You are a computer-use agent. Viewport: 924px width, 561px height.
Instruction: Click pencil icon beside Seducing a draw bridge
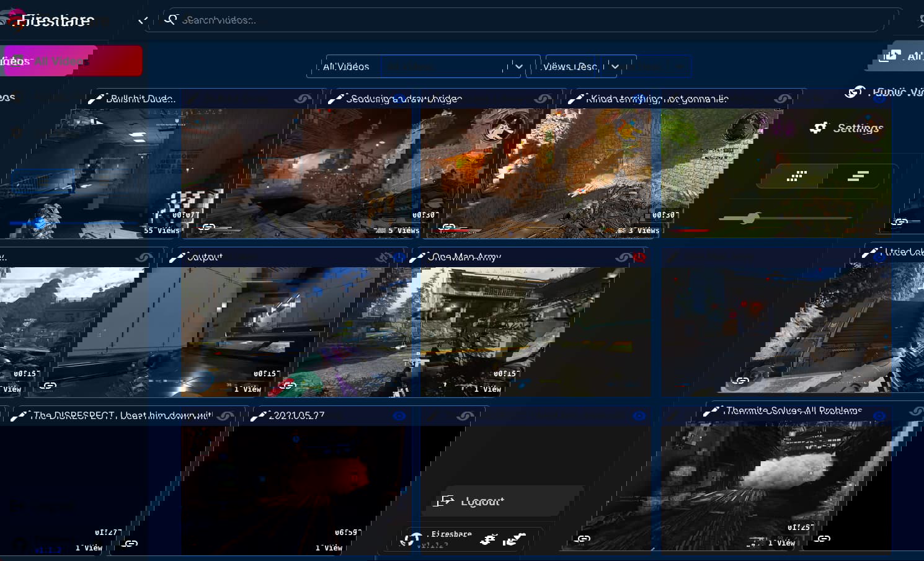coord(335,99)
